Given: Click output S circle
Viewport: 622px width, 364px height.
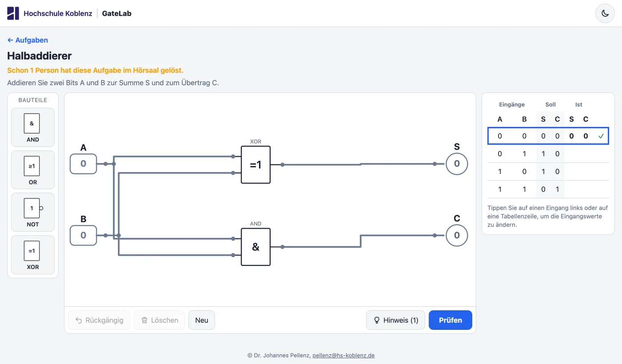Looking at the screenshot, I should tap(457, 164).
